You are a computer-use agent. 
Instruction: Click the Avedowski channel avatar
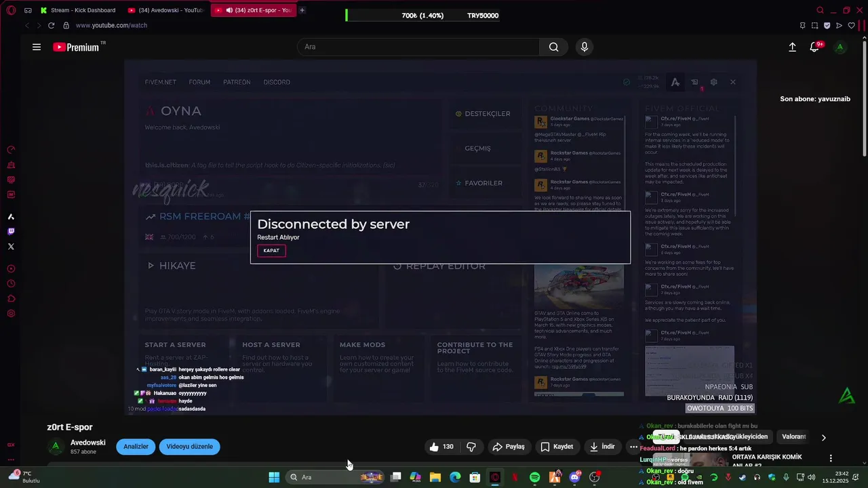click(x=56, y=447)
